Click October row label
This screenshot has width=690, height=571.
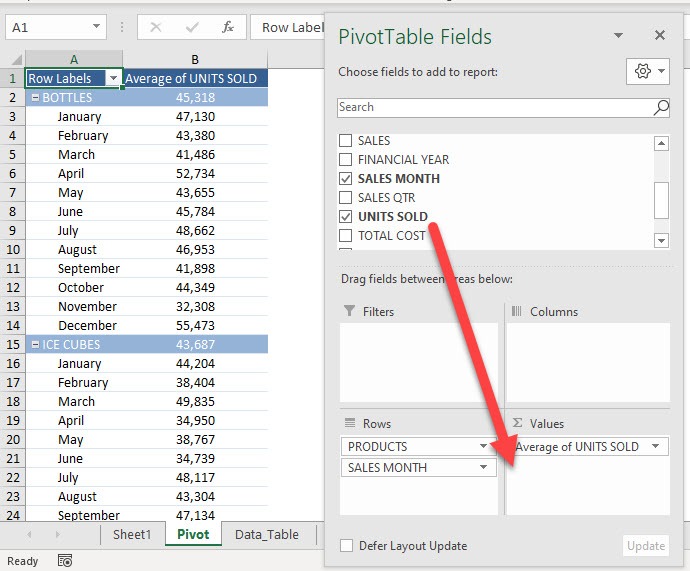[x=81, y=288]
